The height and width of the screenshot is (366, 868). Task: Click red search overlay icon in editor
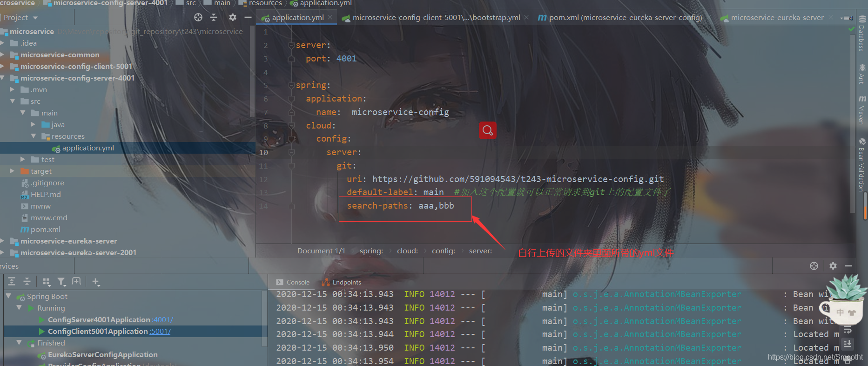tap(487, 130)
